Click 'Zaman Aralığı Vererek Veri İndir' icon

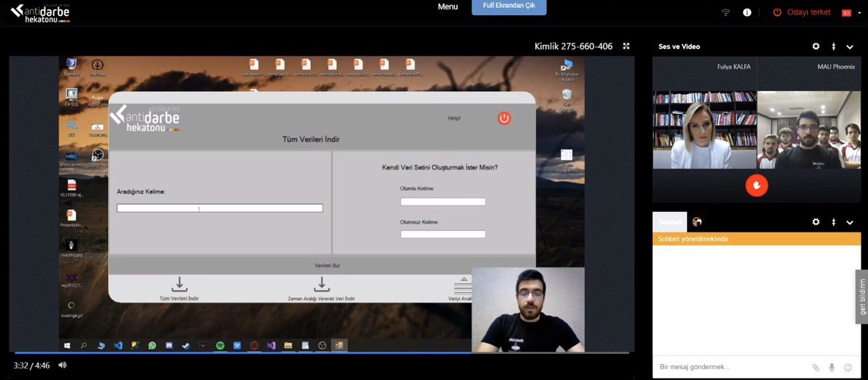(322, 284)
